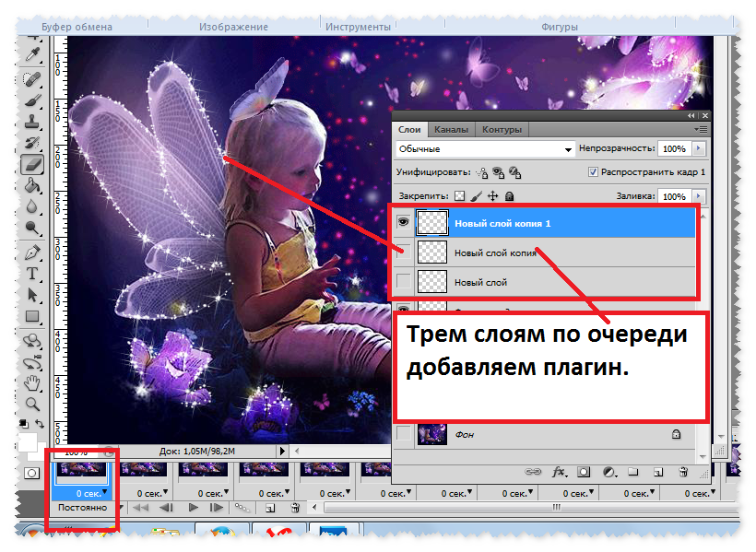756x552 pixels.
Task: Play the frame animation
Action: tap(194, 507)
